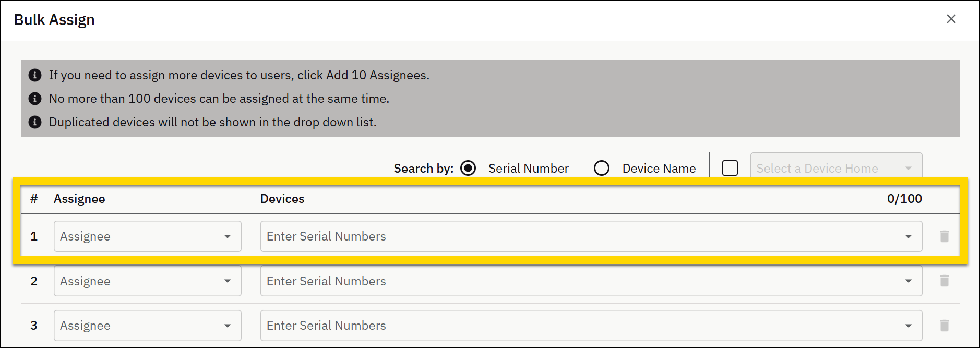Click the 0/100 device counter
This screenshot has width=980, height=348.
tap(904, 199)
